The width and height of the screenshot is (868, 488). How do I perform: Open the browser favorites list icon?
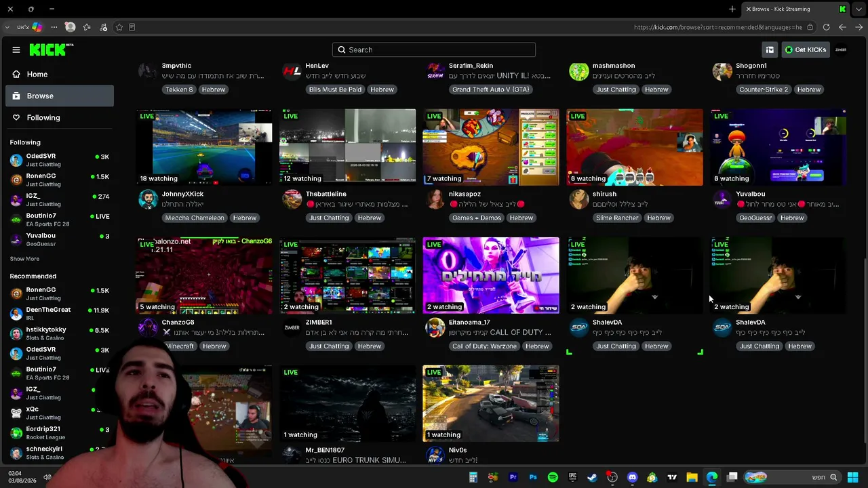[x=87, y=27]
